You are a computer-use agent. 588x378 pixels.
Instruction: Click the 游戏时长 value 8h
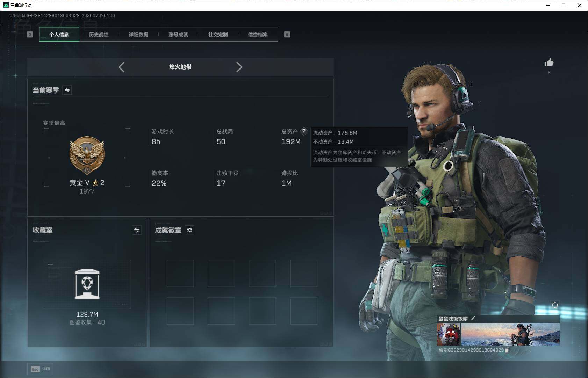tap(156, 141)
